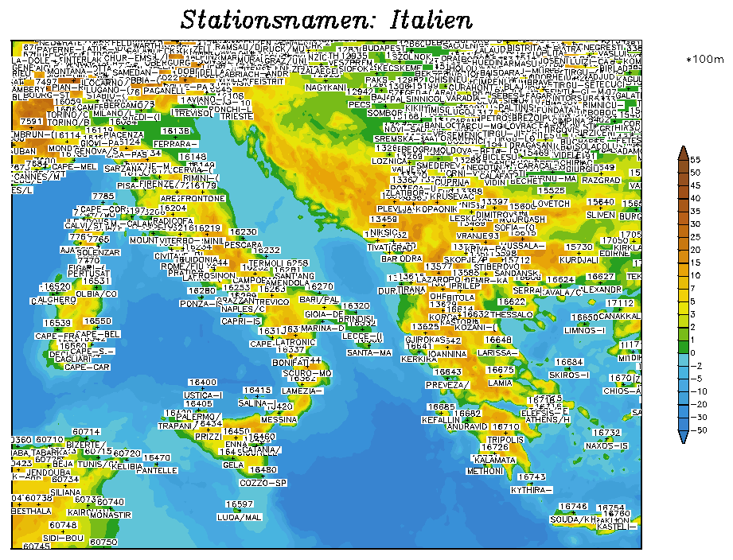This screenshot has width=733, height=560.
Task: Click the METHONI station label
Action: click(x=485, y=471)
